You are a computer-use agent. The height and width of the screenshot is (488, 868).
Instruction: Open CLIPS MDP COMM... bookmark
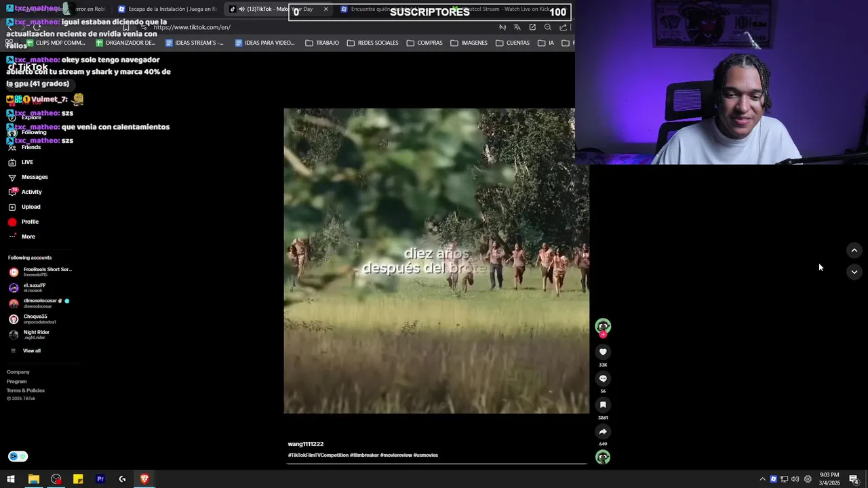pyautogui.click(x=55, y=43)
